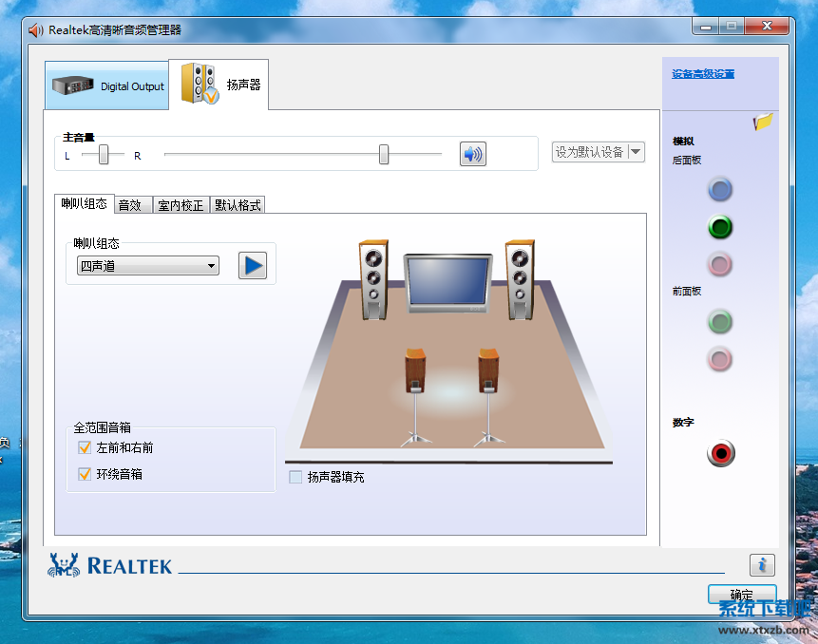Open the 四声道 speaker configuration dropdown
This screenshot has height=644, width=818.
pyautogui.click(x=148, y=266)
